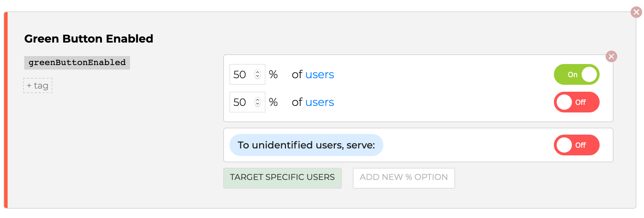Remove the percentage rollout rule
The height and width of the screenshot is (218, 644).
[611, 56]
